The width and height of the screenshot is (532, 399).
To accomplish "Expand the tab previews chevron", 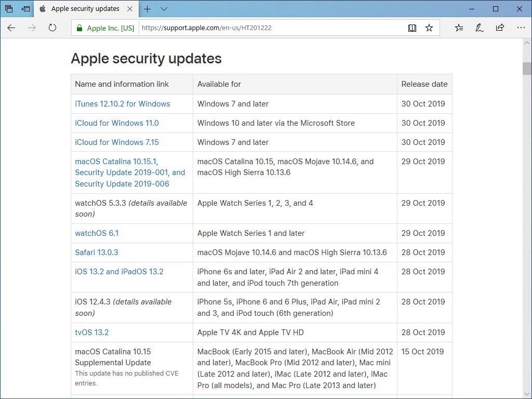I will pos(164,9).
